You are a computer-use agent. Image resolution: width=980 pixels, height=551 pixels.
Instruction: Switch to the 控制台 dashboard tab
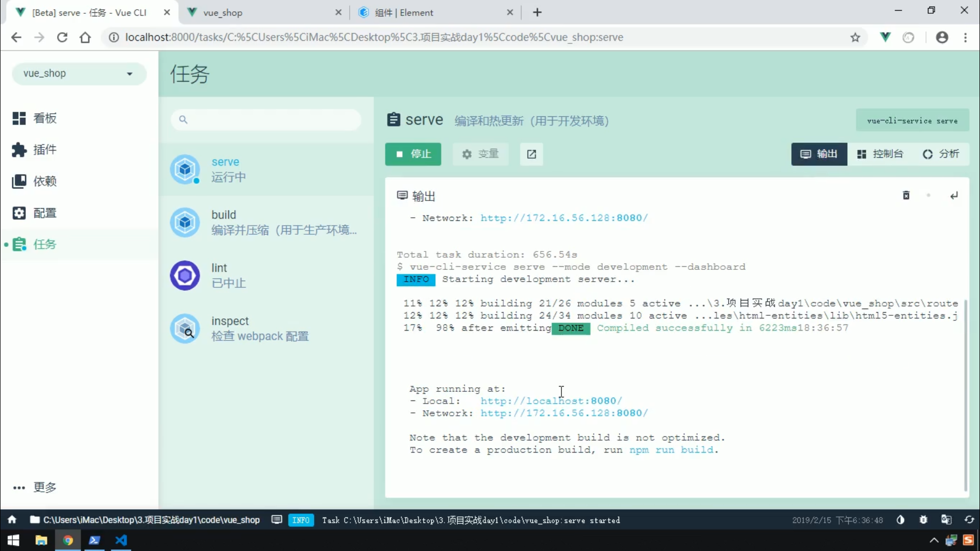(880, 154)
